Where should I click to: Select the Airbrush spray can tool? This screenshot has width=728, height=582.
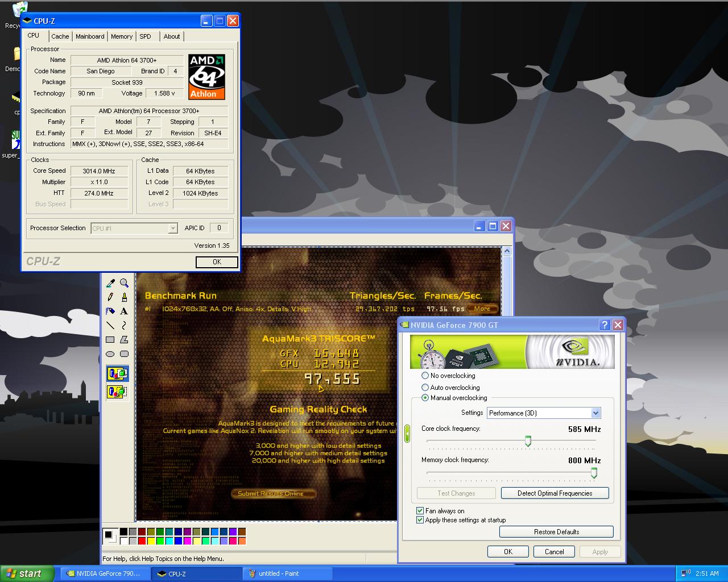click(x=110, y=311)
